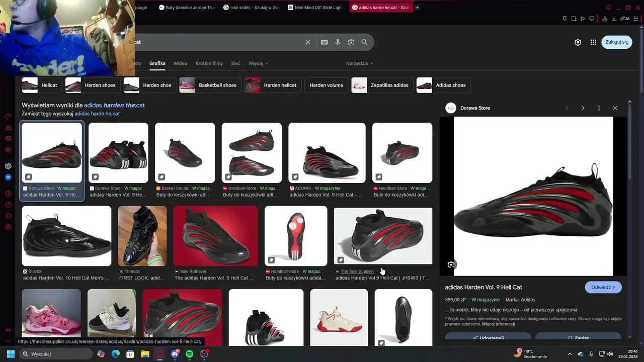Filter by the Zapatillas adidas chip
Viewport: 644px width, 362px height.
pyautogui.click(x=382, y=85)
